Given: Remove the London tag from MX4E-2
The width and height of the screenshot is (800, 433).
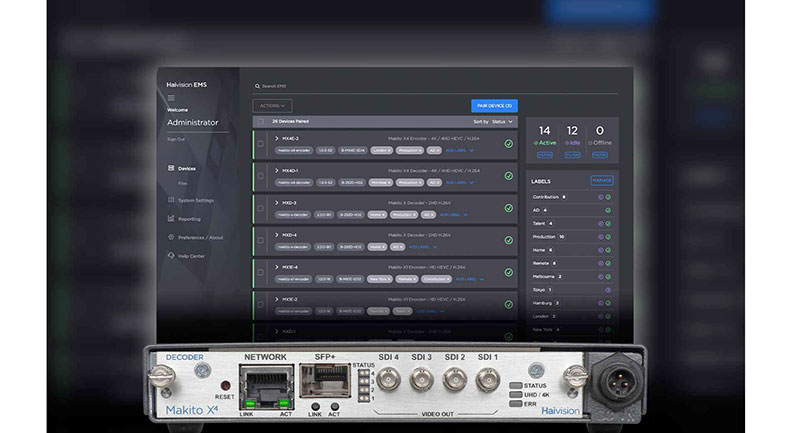Looking at the screenshot, I should pos(389,150).
